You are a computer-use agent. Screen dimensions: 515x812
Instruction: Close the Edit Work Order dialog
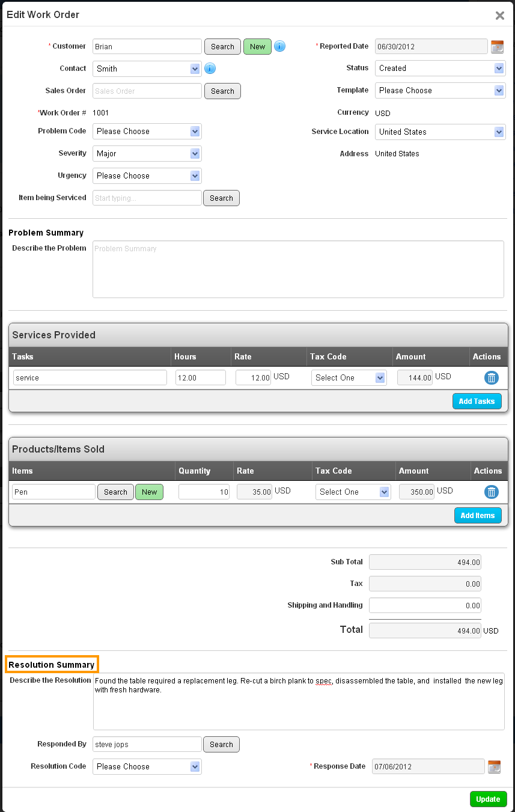pos(499,16)
